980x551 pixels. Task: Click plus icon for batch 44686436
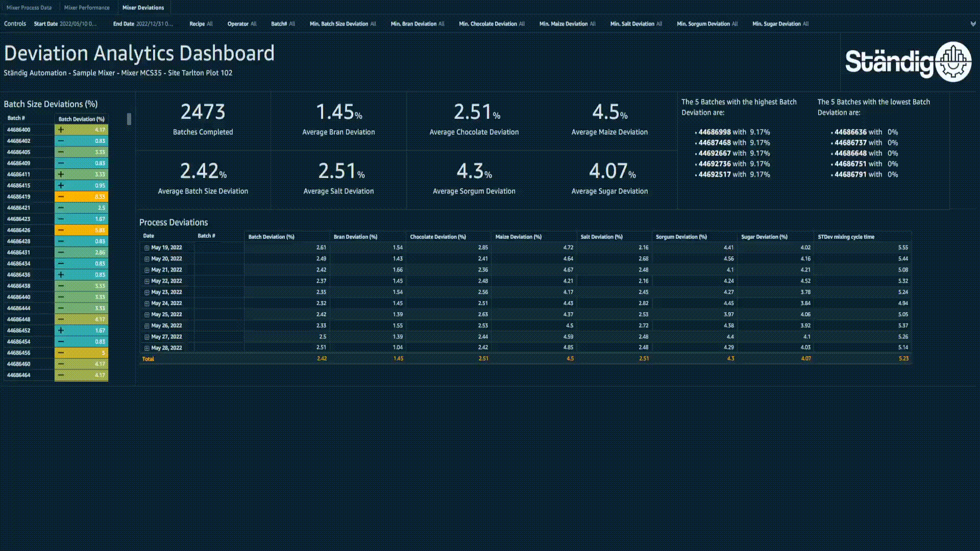(61, 274)
